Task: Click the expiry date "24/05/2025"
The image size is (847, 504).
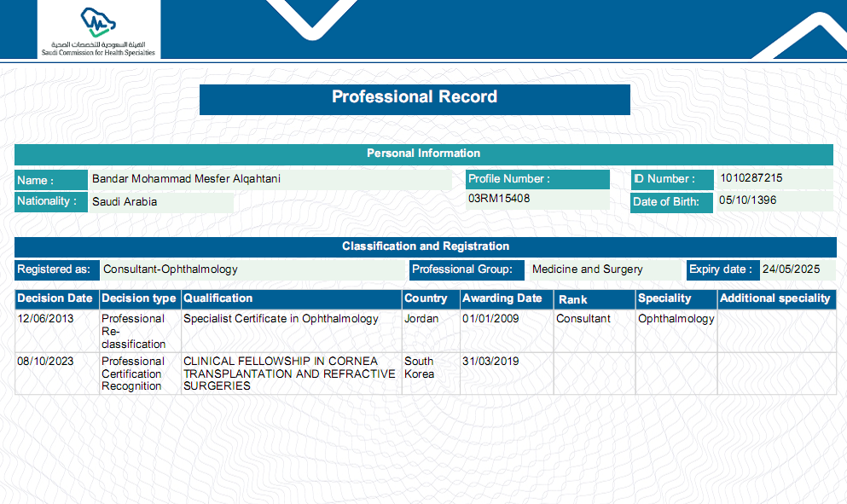Action: pyautogui.click(x=791, y=269)
